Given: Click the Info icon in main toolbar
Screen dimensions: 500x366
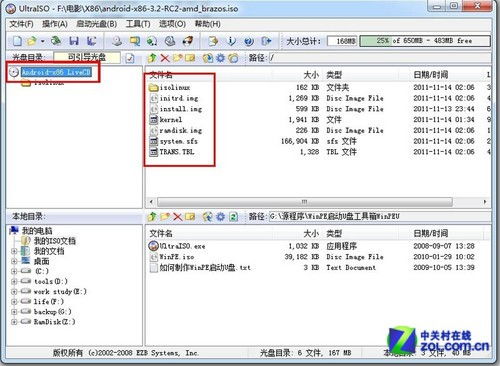Looking at the screenshot, I should click(231, 41).
